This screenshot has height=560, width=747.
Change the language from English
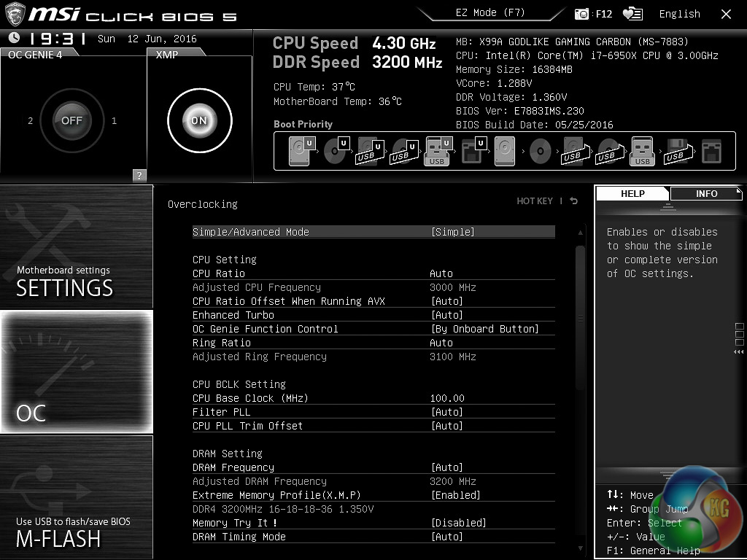[679, 14]
